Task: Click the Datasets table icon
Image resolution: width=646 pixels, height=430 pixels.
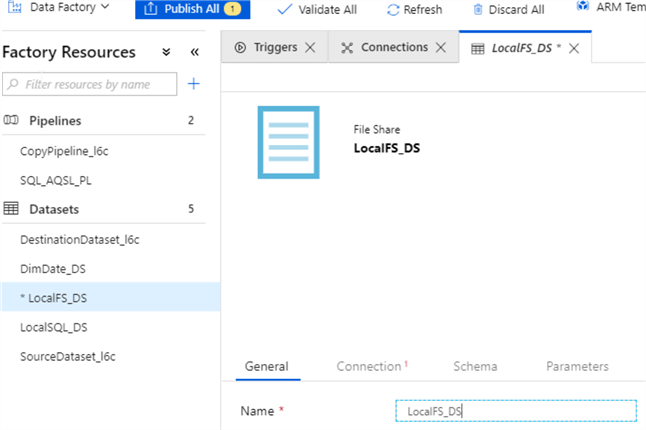Action: point(11,208)
